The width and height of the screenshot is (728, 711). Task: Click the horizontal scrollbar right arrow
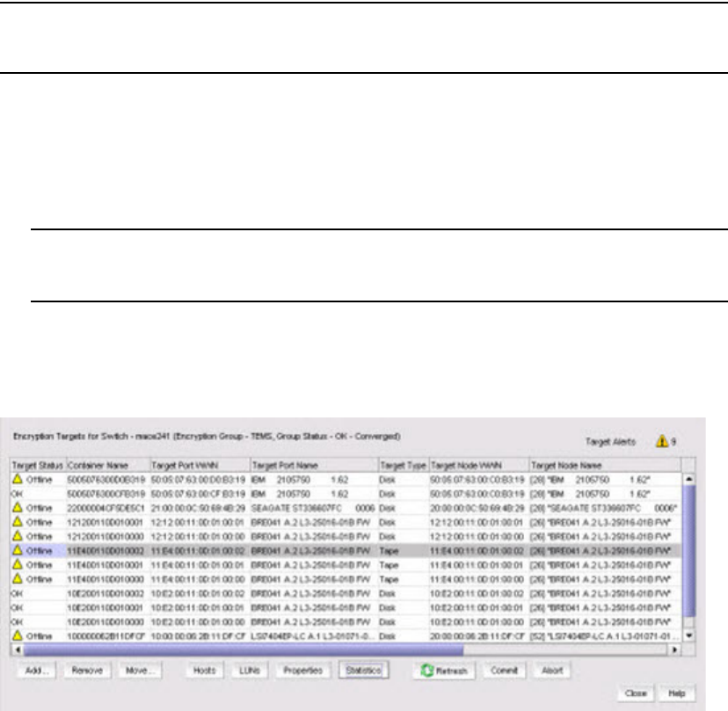[x=674, y=649]
